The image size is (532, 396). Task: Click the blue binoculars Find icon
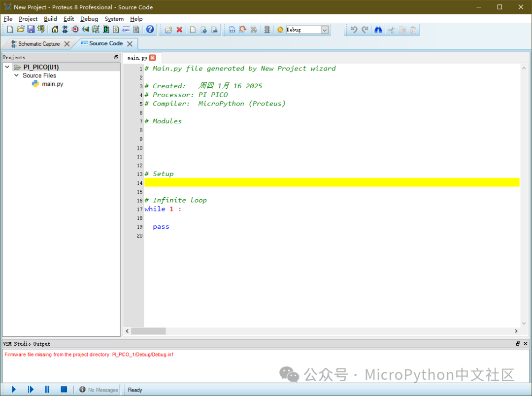[378, 30]
